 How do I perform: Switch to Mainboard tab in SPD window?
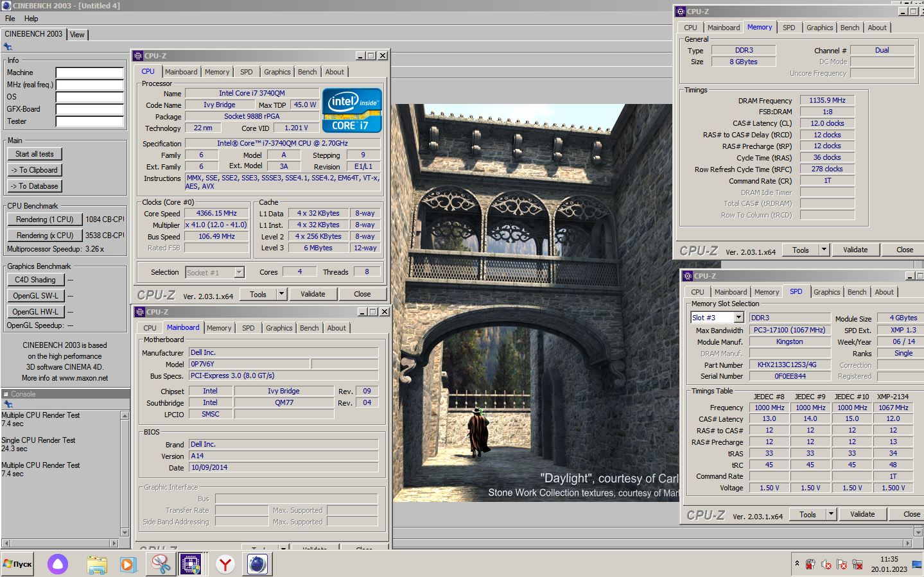(x=731, y=292)
